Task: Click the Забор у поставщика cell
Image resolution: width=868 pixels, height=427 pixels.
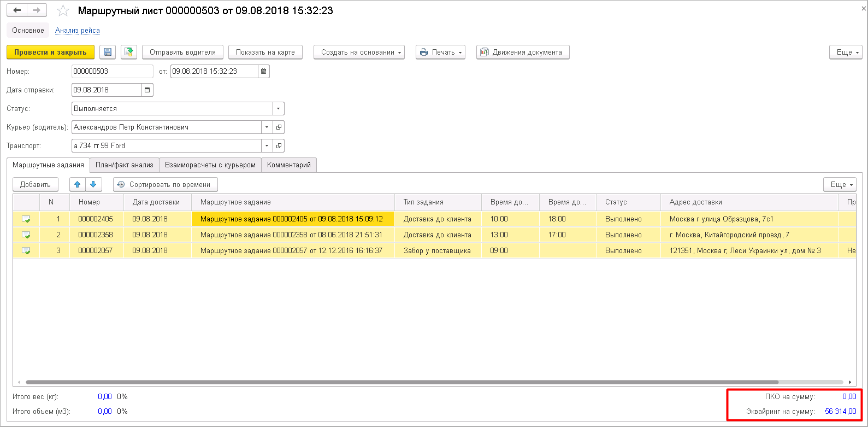Action: coord(438,250)
